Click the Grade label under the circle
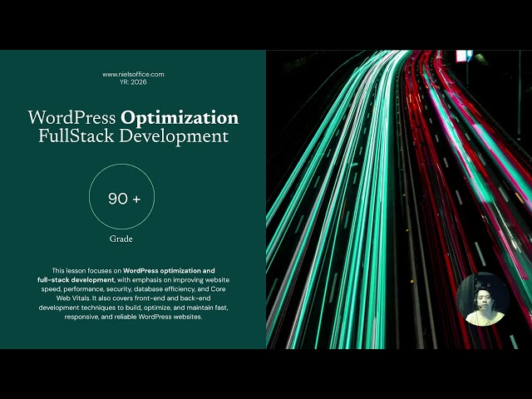Screen dimensions: 532x399 121,239
